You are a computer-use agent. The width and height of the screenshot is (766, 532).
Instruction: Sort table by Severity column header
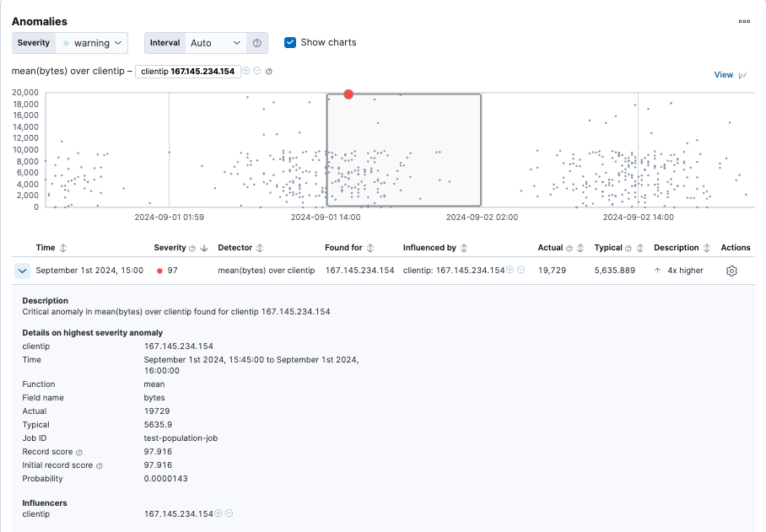pyautogui.click(x=169, y=248)
